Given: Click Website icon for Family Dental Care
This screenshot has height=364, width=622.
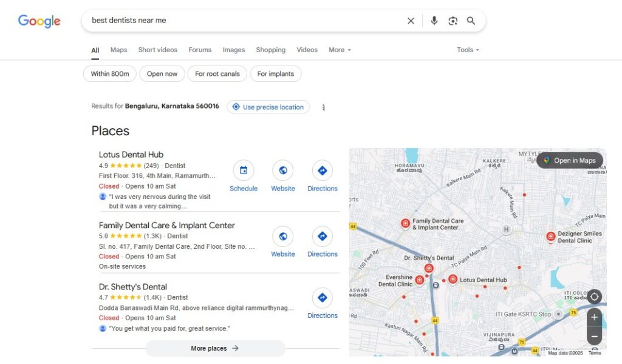Looking at the screenshot, I should (x=283, y=237).
